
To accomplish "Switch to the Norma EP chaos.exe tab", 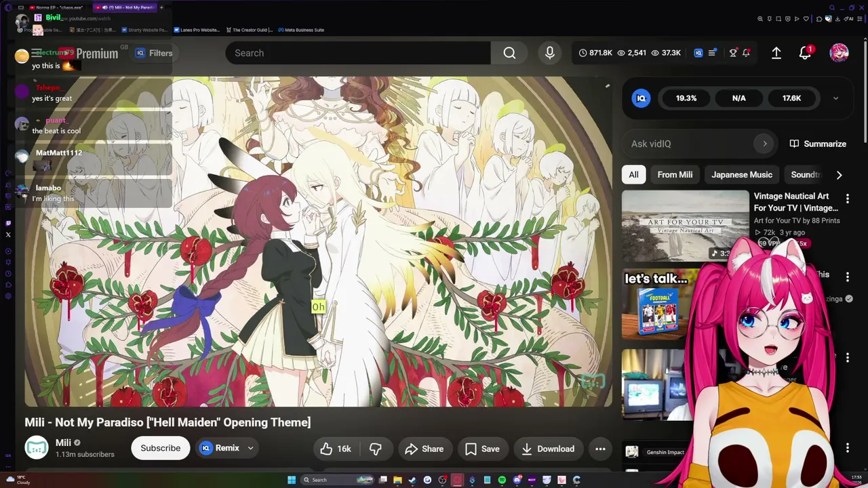I will coord(58,7).
